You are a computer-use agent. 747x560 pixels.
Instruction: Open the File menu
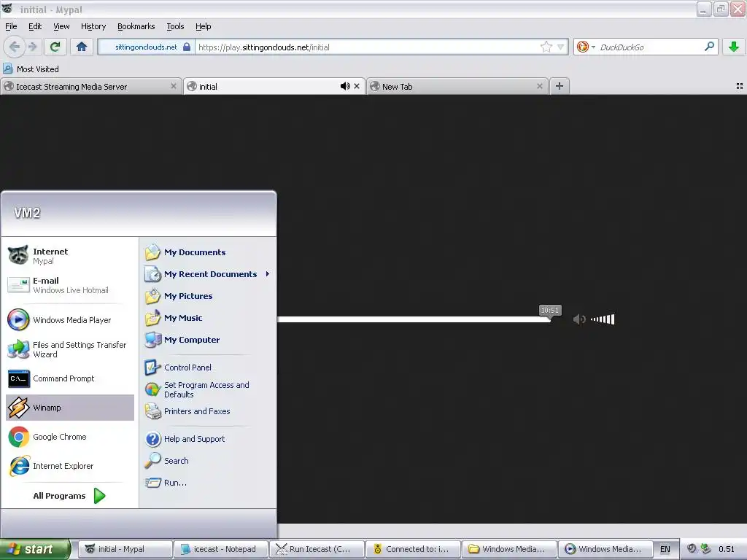(11, 26)
